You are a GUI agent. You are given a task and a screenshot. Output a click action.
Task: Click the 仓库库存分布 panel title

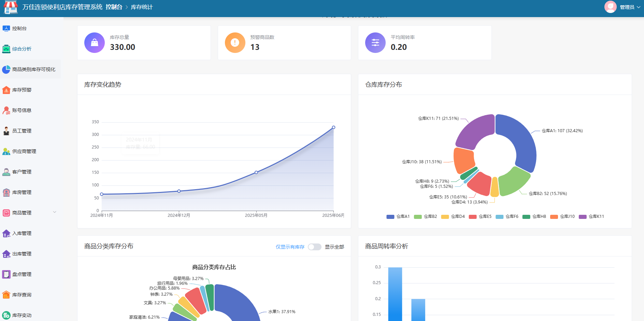384,85
